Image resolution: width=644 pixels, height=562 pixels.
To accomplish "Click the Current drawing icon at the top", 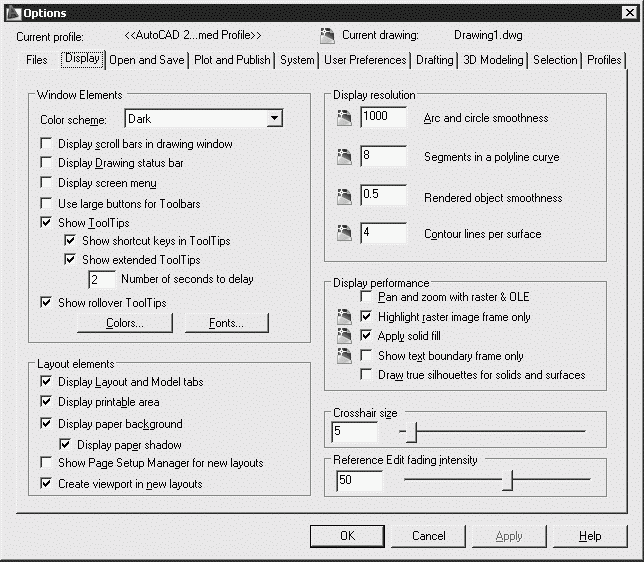I will [326, 36].
